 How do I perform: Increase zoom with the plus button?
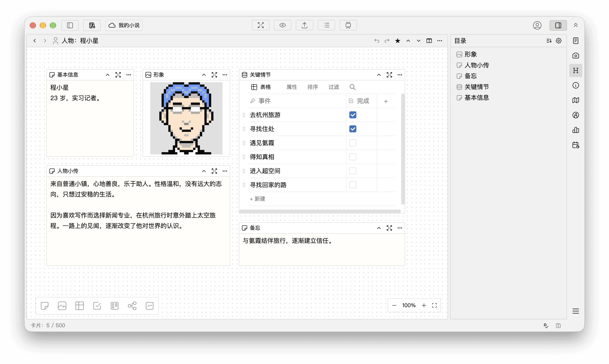423,305
